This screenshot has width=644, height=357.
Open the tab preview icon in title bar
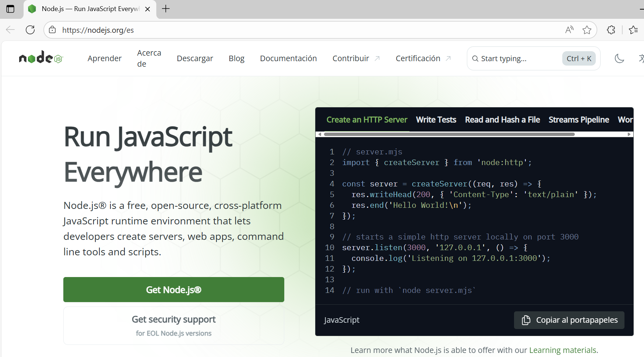[x=11, y=9]
